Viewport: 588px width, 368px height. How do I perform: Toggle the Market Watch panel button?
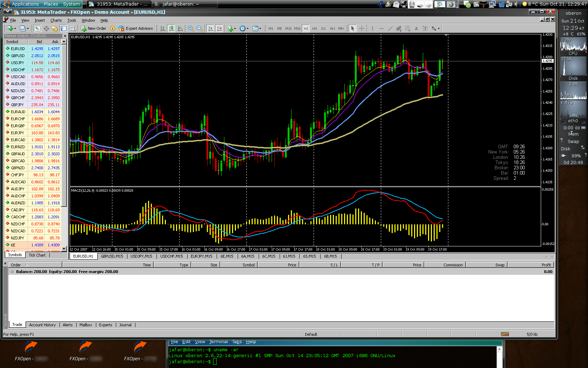pos(37,28)
